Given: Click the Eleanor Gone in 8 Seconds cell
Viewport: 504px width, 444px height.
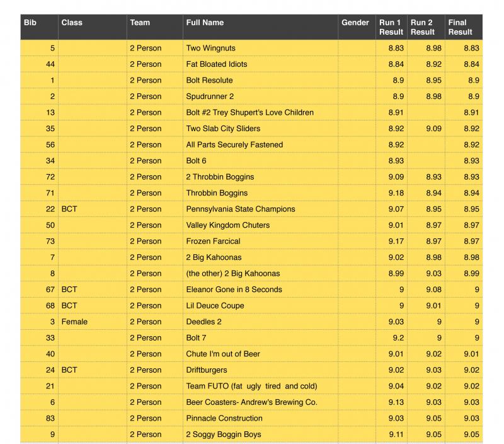Looking at the screenshot, I should [260, 289].
